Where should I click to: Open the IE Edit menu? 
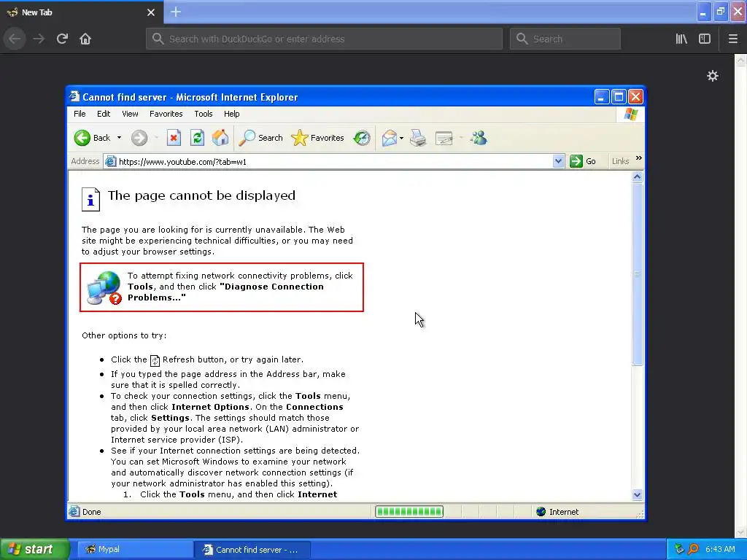pyautogui.click(x=104, y=114)
